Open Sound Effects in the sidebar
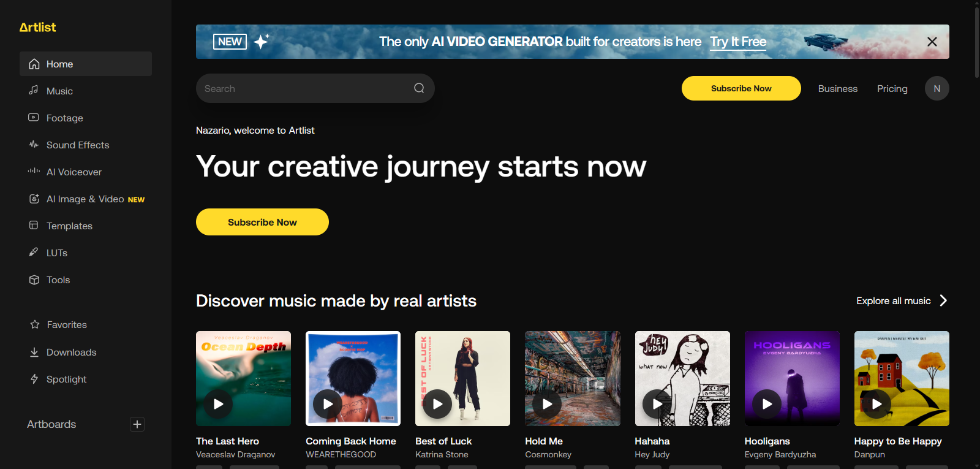980x469 pixels. click(x=86, y=145)
